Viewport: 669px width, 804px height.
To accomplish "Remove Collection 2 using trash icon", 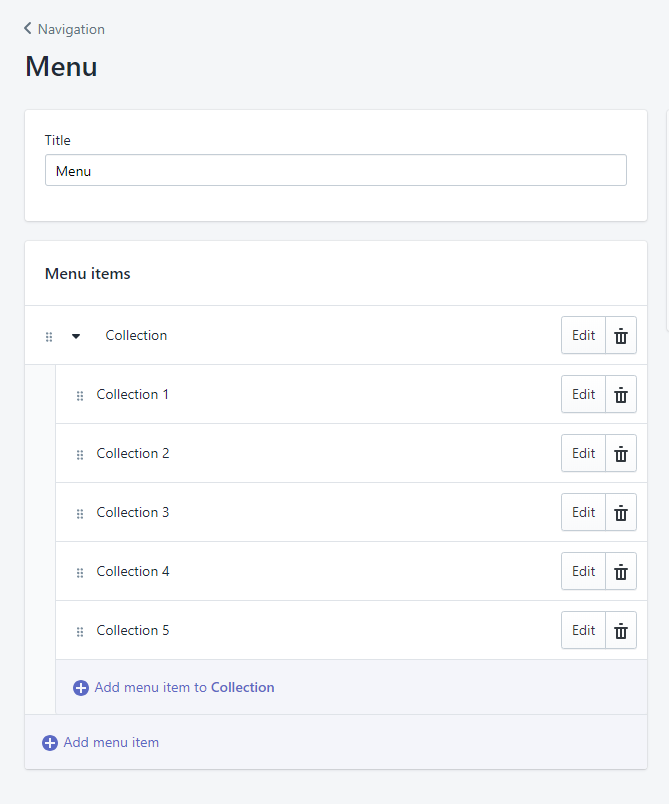I will [621, 454].
